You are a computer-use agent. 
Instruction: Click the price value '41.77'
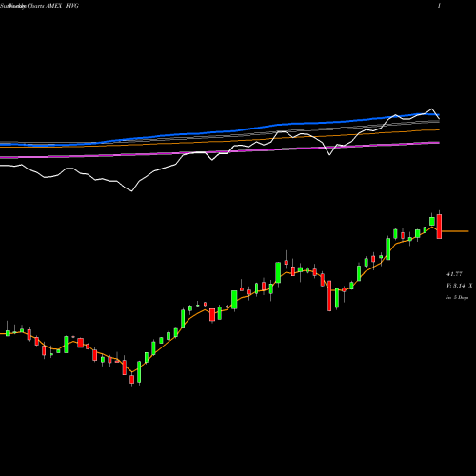pos(454,274)
